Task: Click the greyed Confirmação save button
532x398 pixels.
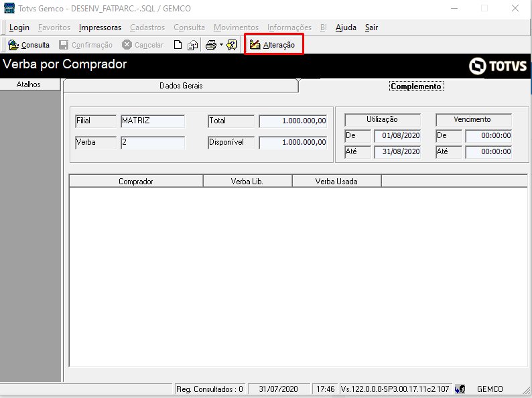Action: [86, 45]
